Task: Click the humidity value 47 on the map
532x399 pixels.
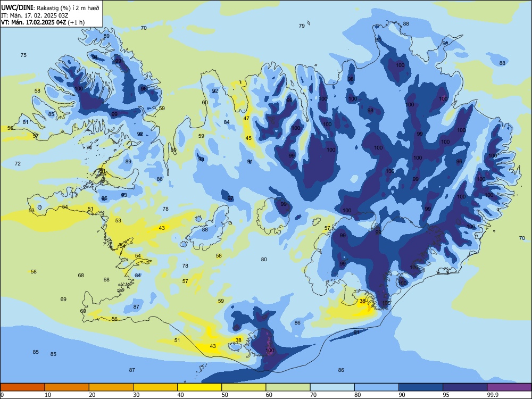Action: tap(246, 119)
